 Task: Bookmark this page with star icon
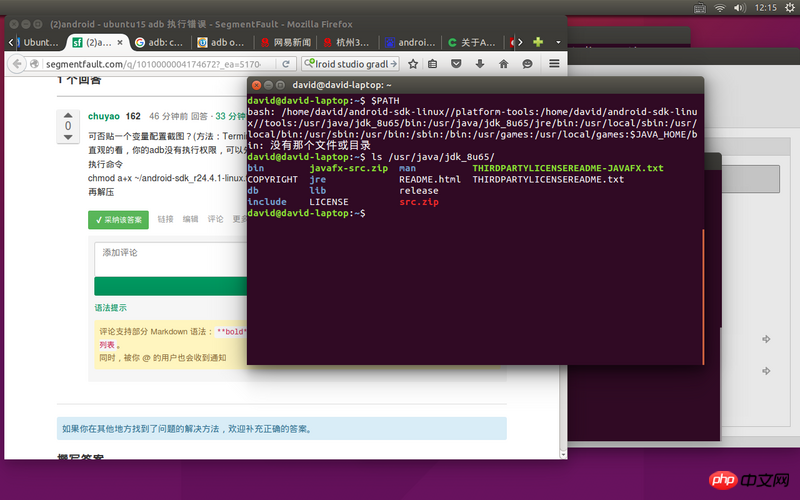[x=413, y=64]
